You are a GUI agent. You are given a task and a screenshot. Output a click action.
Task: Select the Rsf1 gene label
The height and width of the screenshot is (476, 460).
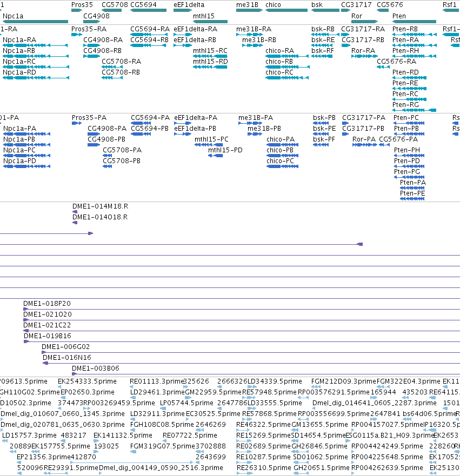click(x=449, y=5)
